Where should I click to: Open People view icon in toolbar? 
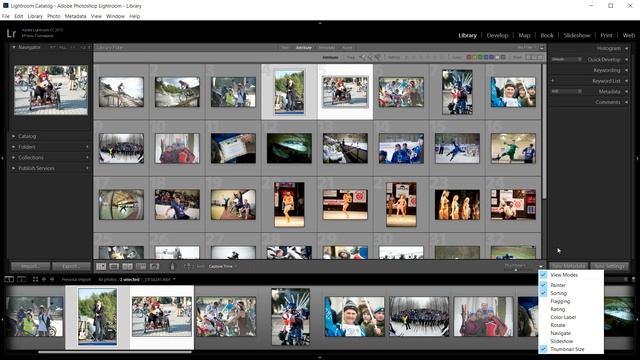[x=155, y=267]
